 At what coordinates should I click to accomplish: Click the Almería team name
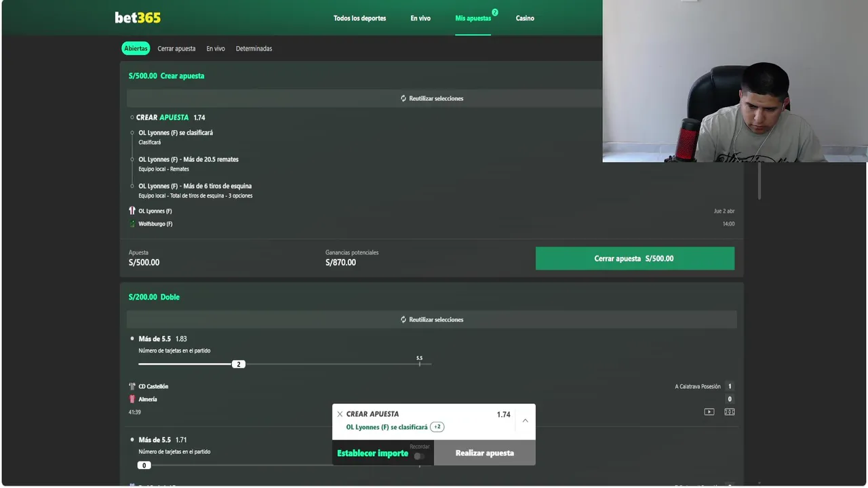click(148, 399)
